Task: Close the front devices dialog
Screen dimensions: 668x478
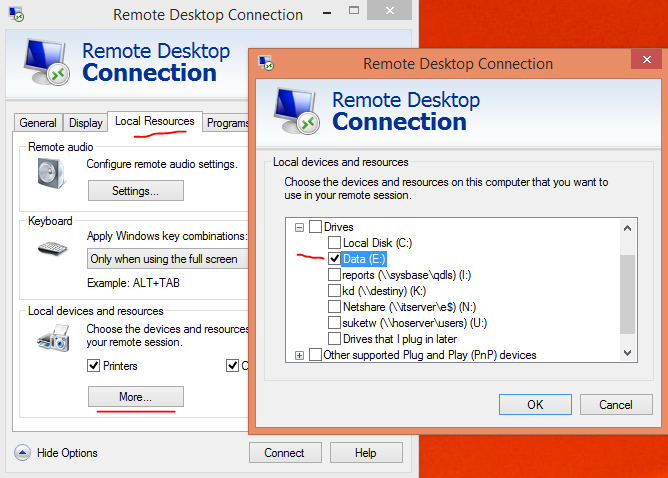Action: coord(646,59)
